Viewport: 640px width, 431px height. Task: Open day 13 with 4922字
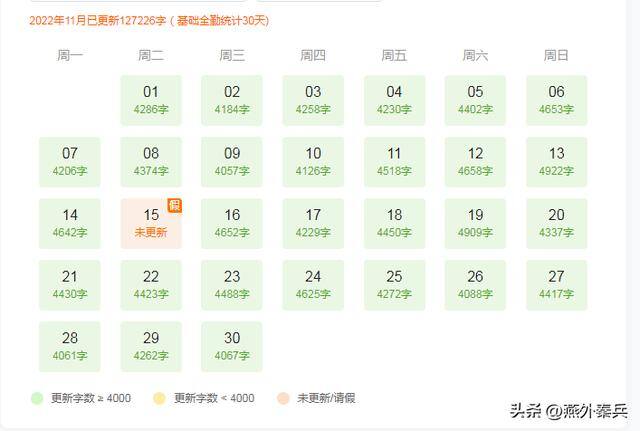point(556,162)
